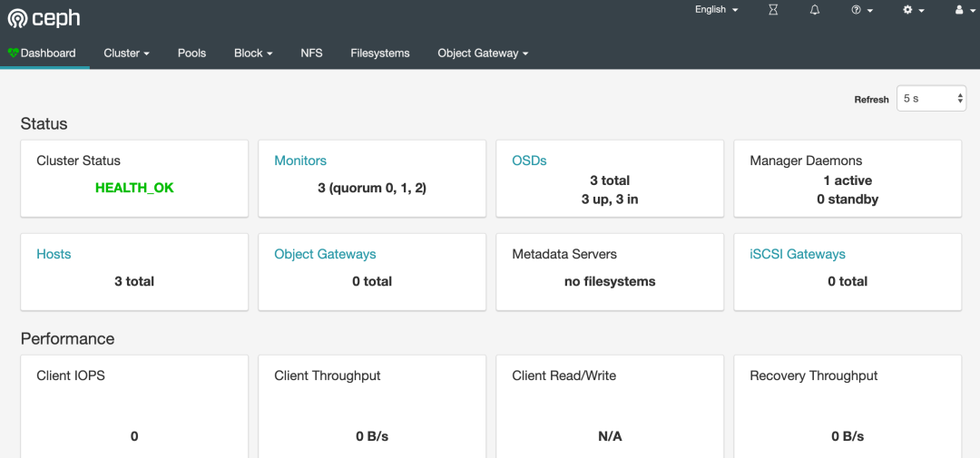Click the iSCSI Gateways link

(798, 254)
